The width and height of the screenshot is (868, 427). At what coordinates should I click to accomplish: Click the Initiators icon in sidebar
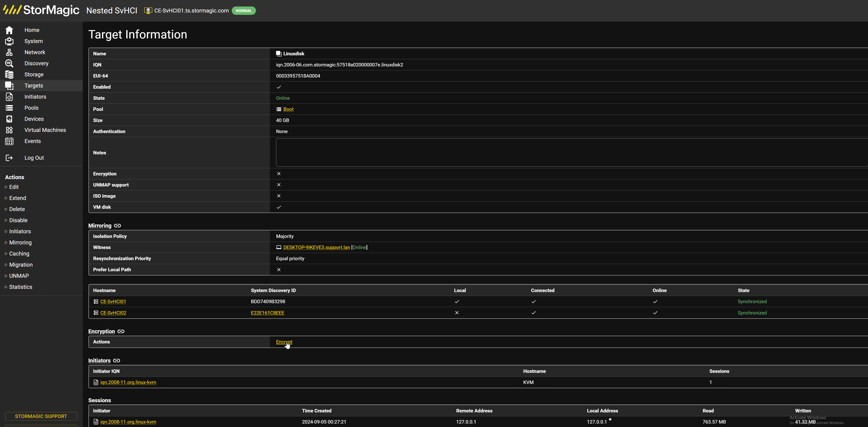9,97
